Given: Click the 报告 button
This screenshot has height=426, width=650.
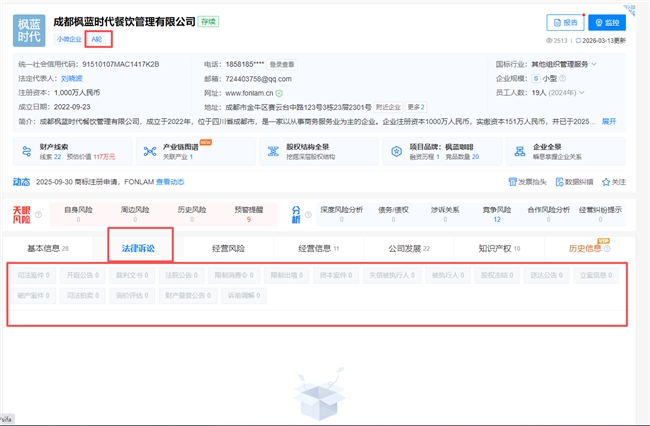Looking at the screenshot, I should [x=565, y=22].
